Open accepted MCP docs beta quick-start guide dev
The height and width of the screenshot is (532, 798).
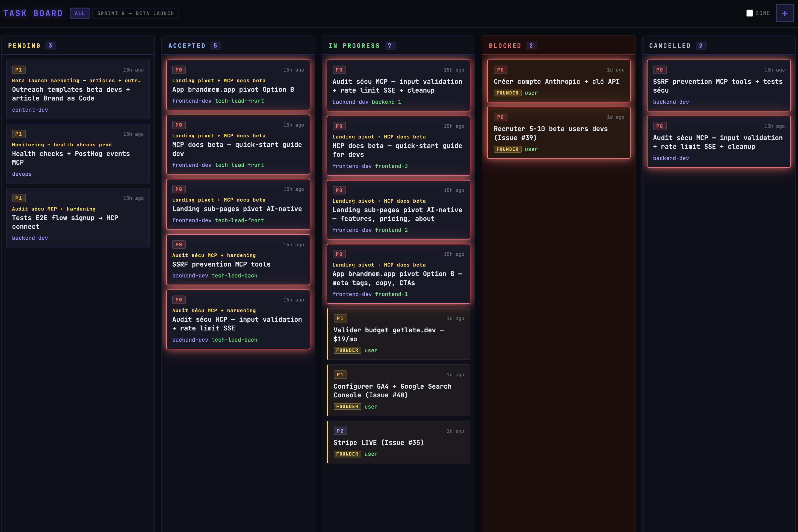tap(238, 144)
